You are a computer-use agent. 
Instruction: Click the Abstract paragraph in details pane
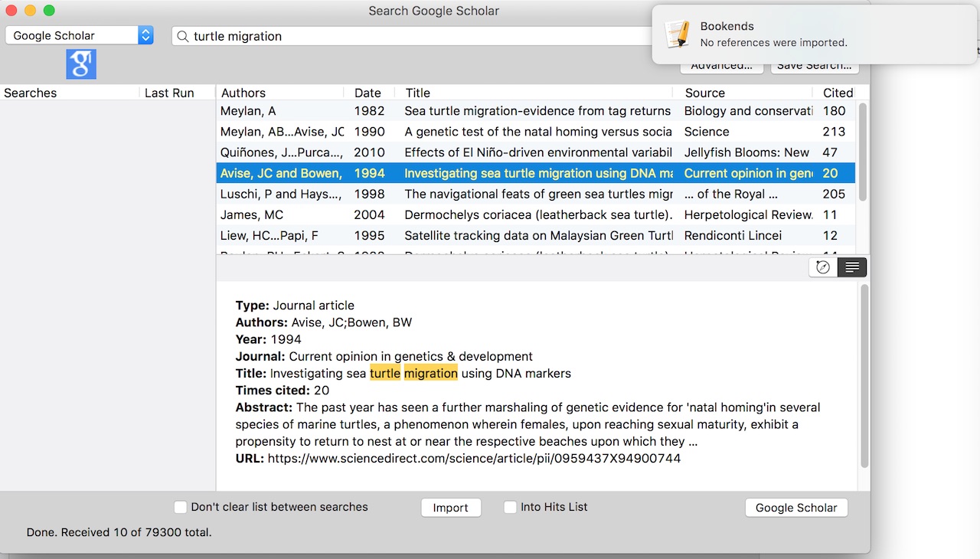coord(528,424)
